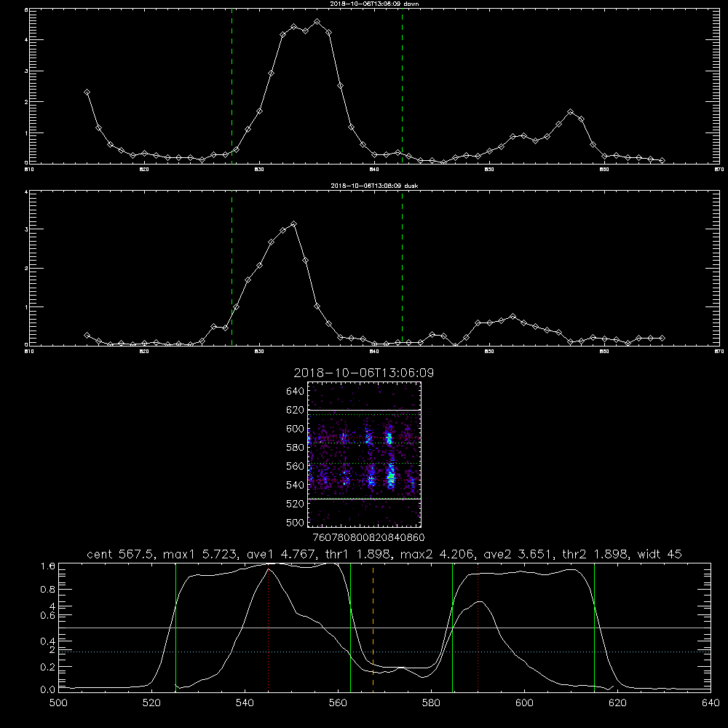Select the 'thr2 1.898' value
Screen dimensions: 728x728
coord(595,554)
